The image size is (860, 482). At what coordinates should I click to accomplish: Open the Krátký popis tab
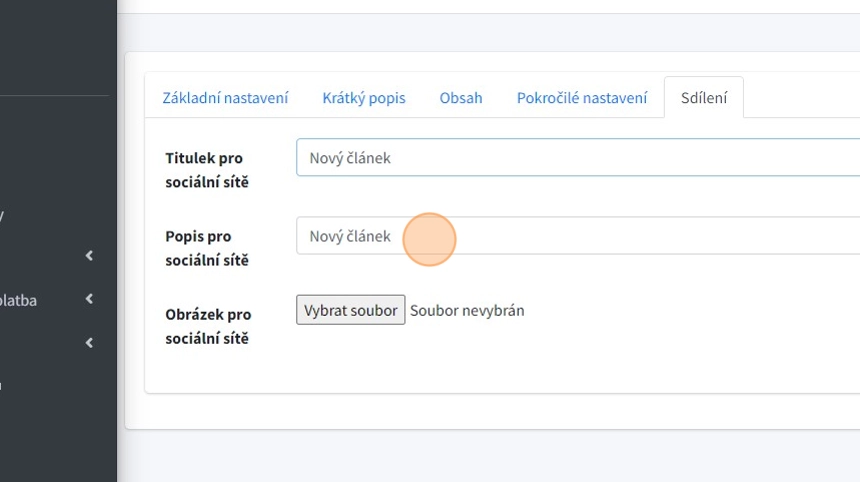[x=364, y=98]
